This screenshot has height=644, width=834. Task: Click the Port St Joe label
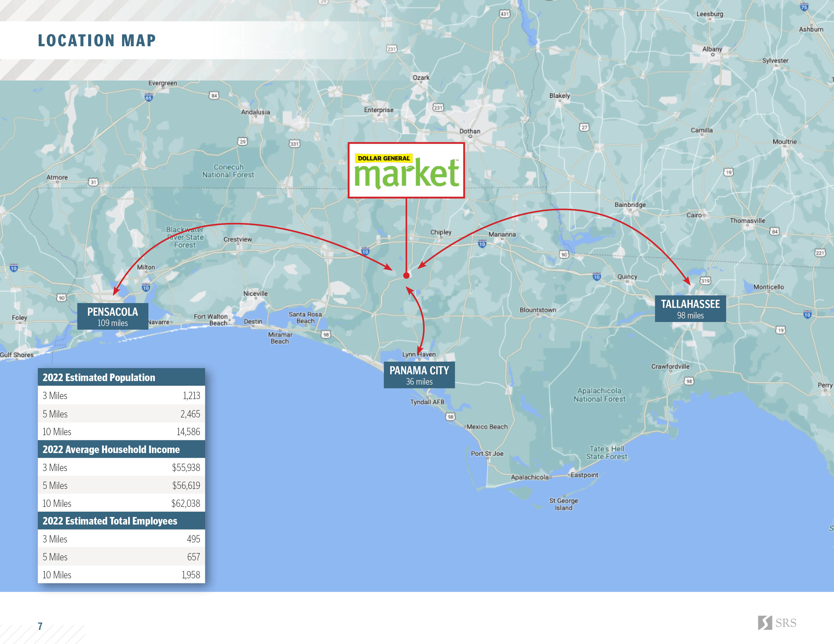point(487,453)
